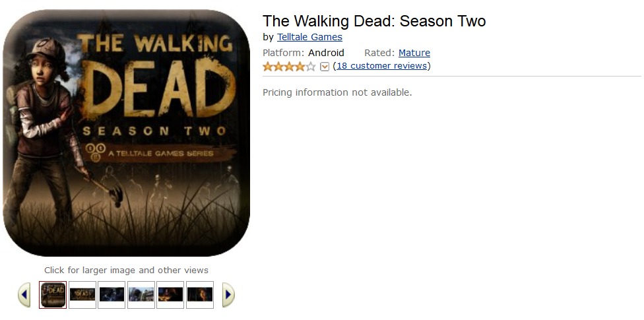Click the previous thumbnails left arrow

24,294
